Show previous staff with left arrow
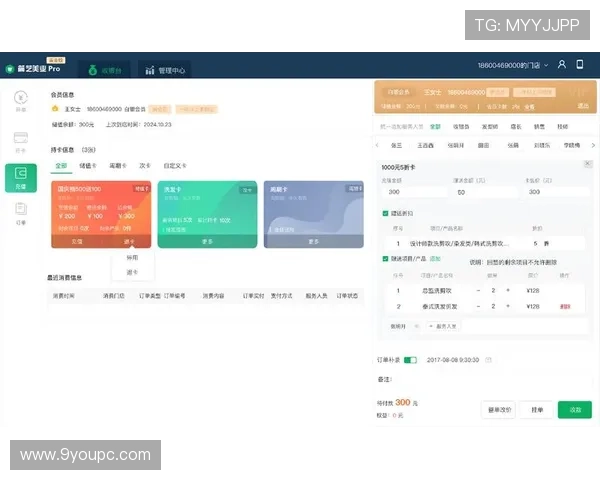This screenshot has height=480, width=600. [x=377, y=145]
